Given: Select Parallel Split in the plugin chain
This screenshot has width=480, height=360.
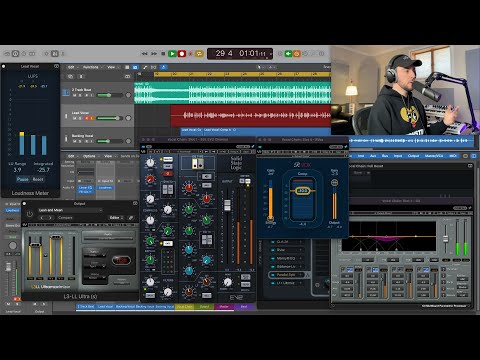Looking at the screenshot, I should 286,275.
